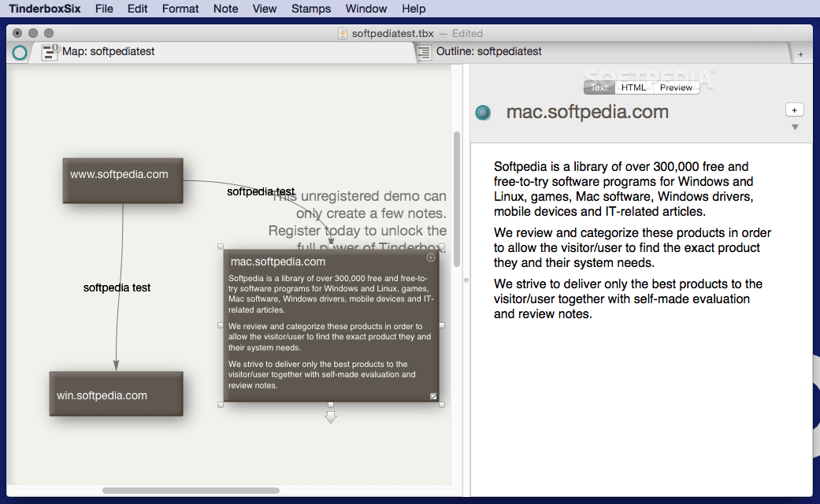Select the win.softpedia.com note
The height and width of the screenshot is (504, 820).
116,394
